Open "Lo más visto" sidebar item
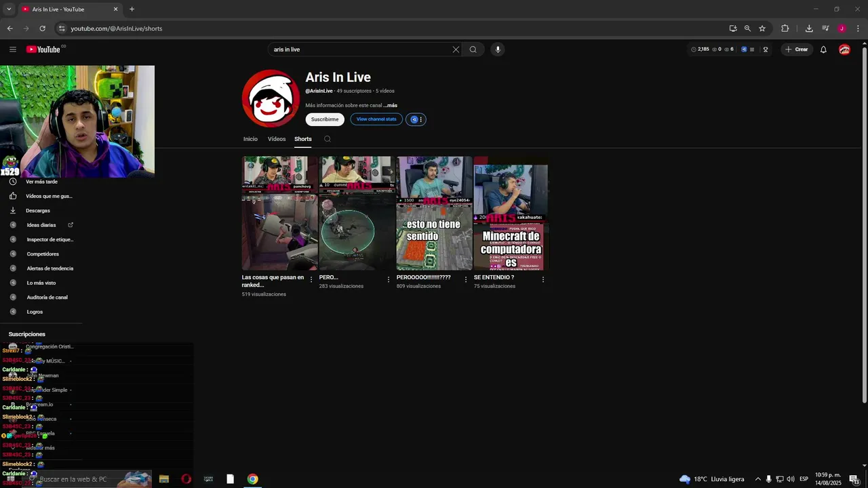Viewport: 868px width, 488px height. pos(41,283)
